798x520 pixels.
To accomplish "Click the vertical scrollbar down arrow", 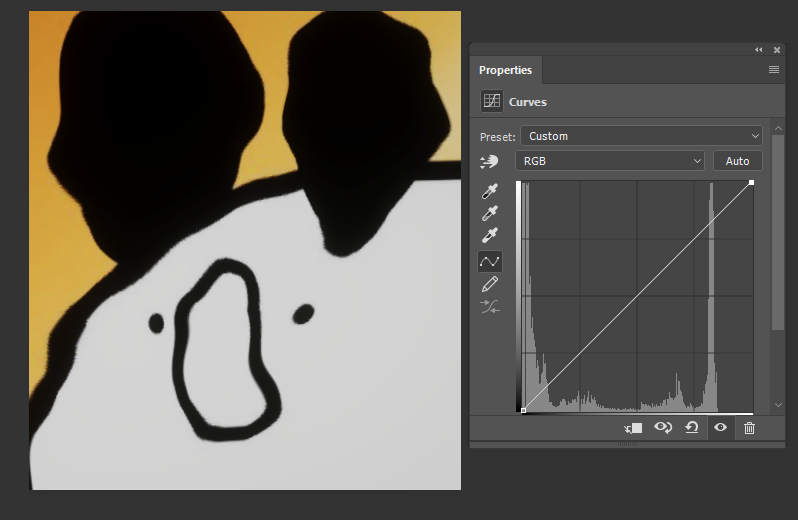I will [x=778, y=405].
